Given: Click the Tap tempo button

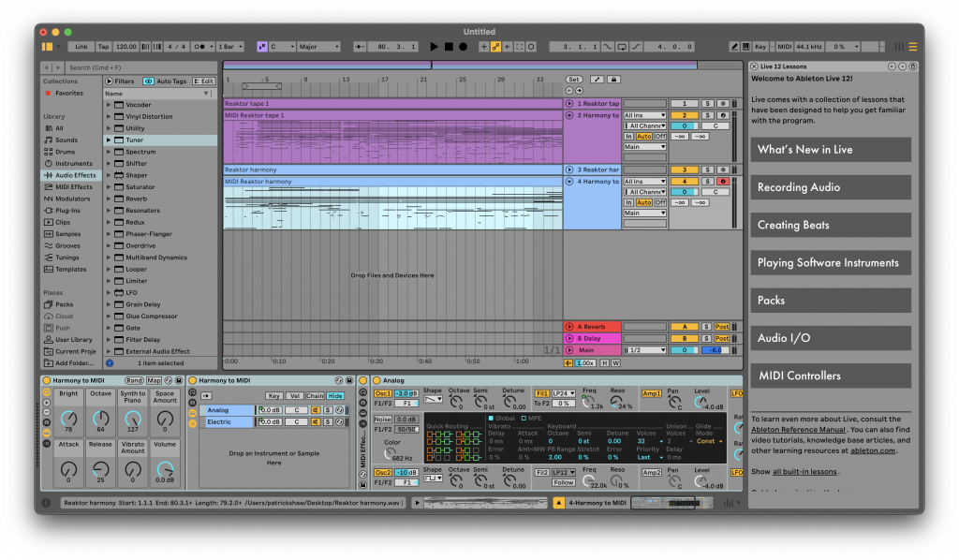Looking at the screenshot, I should [103, 47].
